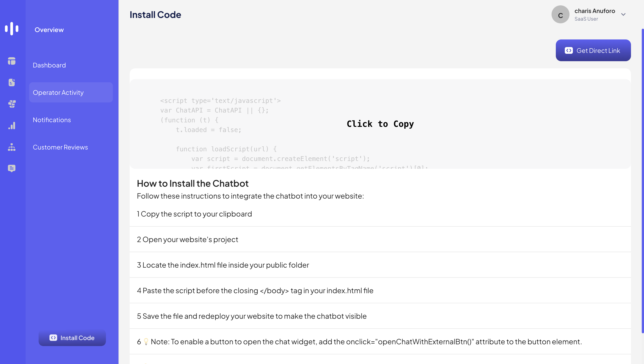Click the org hierarchy icon in rail
Viewport: 644px width, 364px height.
coord(12,147)
